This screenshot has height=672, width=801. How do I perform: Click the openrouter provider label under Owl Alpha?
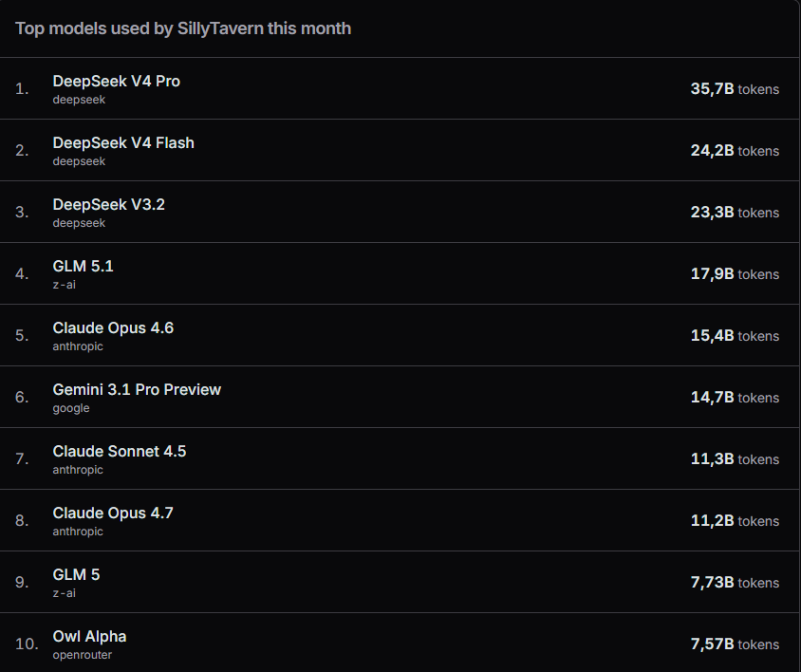pos(83,655)
